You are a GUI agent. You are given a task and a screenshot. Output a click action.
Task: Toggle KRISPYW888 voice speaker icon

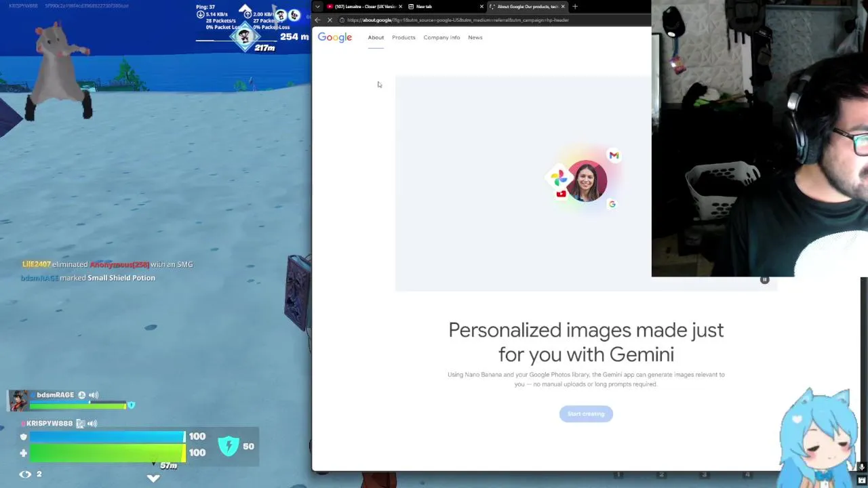coord(92,424)
